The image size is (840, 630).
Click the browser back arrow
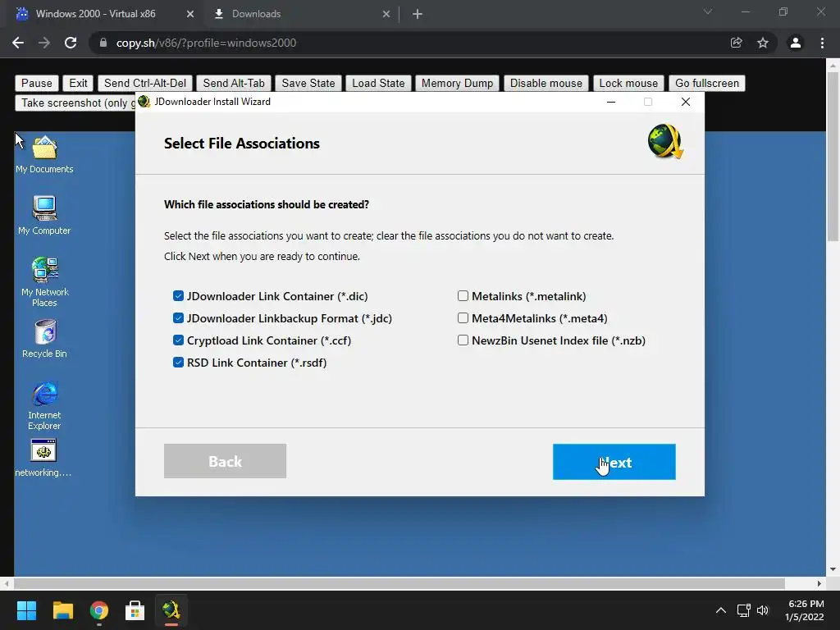pyautogui.click(x=18, y=43)
